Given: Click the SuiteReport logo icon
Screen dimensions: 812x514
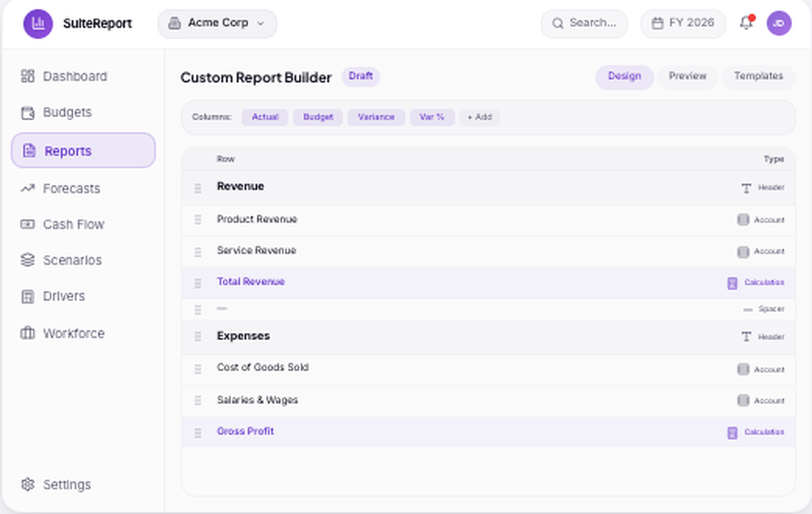Looking at the screenshot, I should pyautogui.click(x=38, y=24).
